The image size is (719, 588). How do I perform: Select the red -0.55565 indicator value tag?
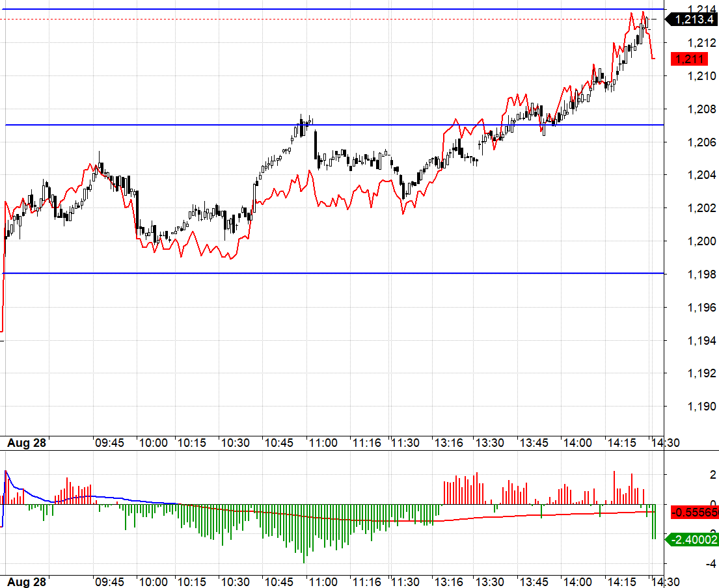click(694, 512)
